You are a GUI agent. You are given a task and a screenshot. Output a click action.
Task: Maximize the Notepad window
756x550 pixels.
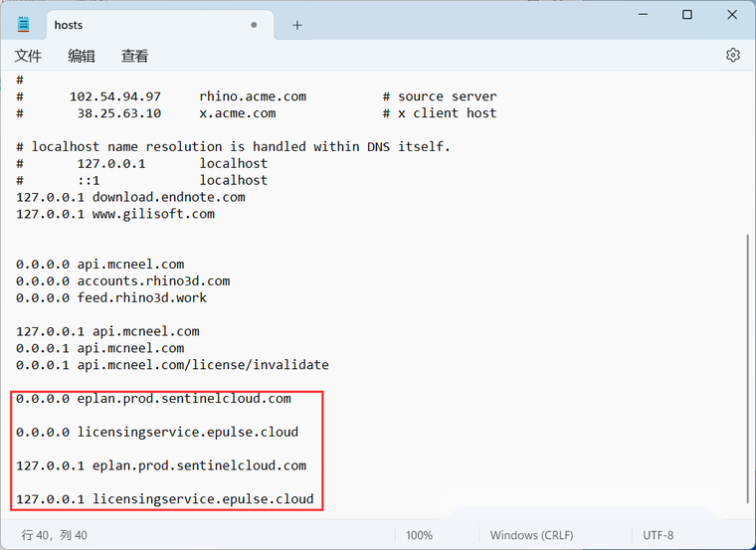click(687, 15)
